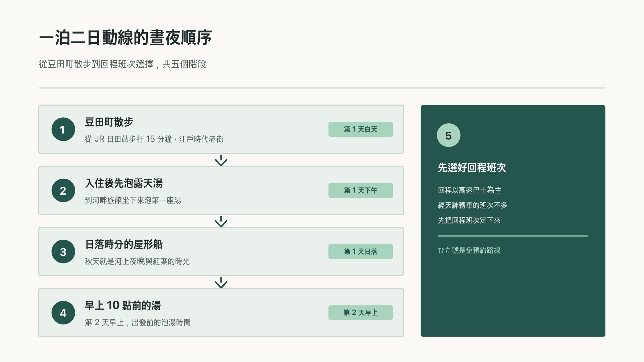This screenshot has width=644, height=362.
Task: Click the line 回程以高速巴士為主
Action: [470, 190]
